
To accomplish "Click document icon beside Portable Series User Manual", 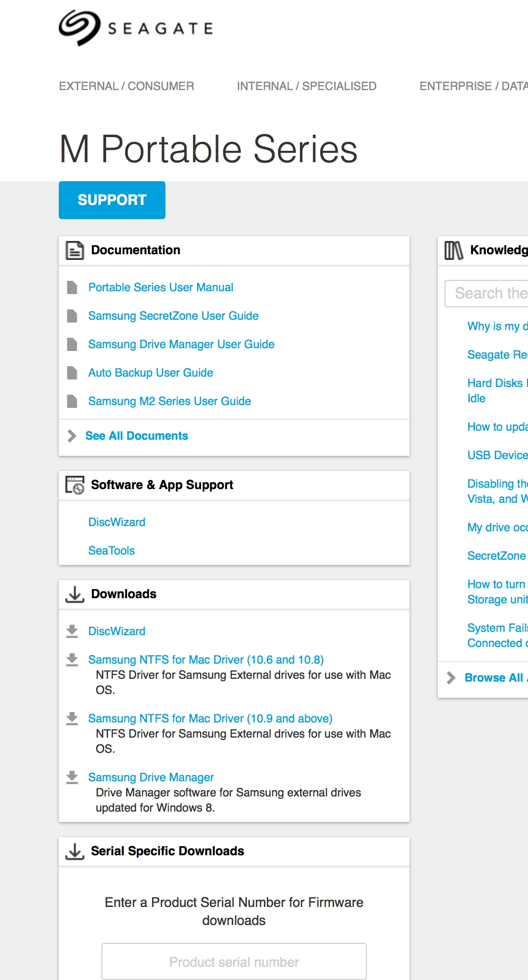I will point(72,287).
